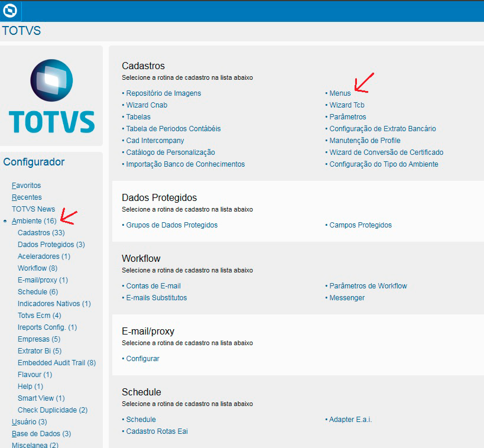
Task: Open Recentes in the Configurador menu
Action: (27, 197)
